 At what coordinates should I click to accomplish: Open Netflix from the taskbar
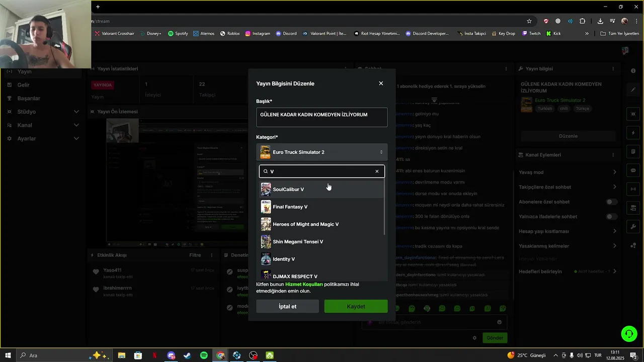point(154,355)
